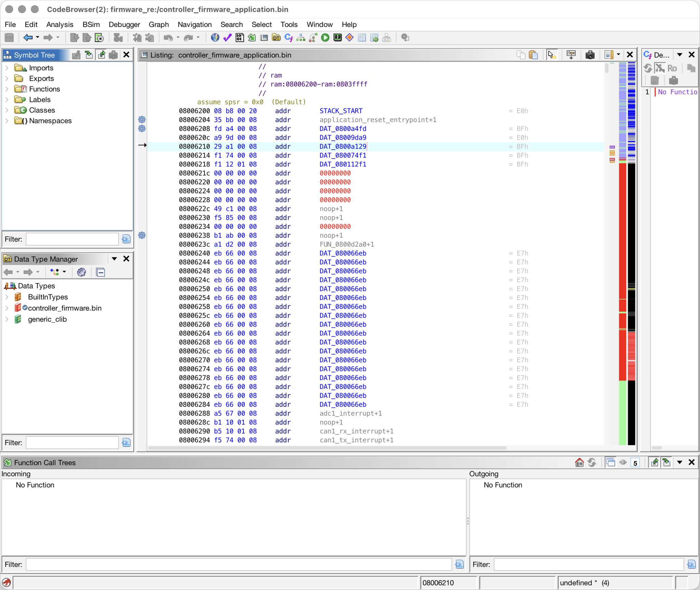Image resolution: width=700 pixels, height=590 pixels.
Task: Toggle mouse hover mode in Listing header
Action: [x=551, y=55]
